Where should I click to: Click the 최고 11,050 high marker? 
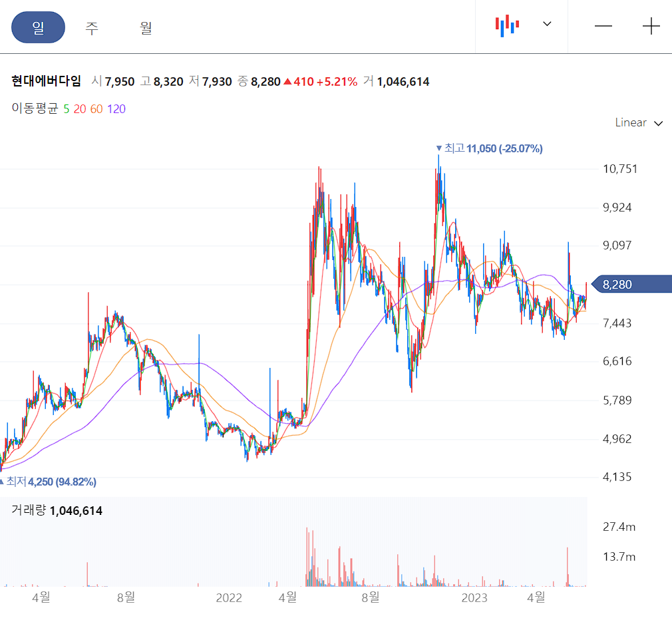pos(490,148)
